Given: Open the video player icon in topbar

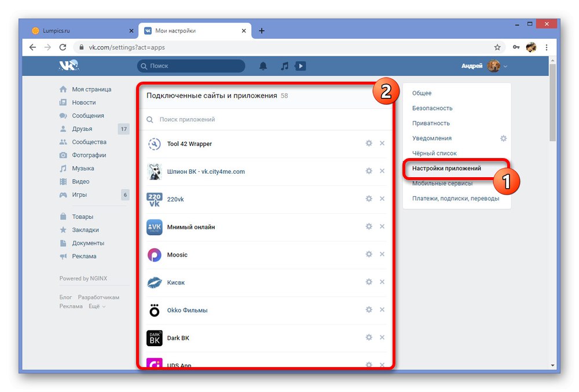Looking at the screenshot, I should tap(301, 65).
